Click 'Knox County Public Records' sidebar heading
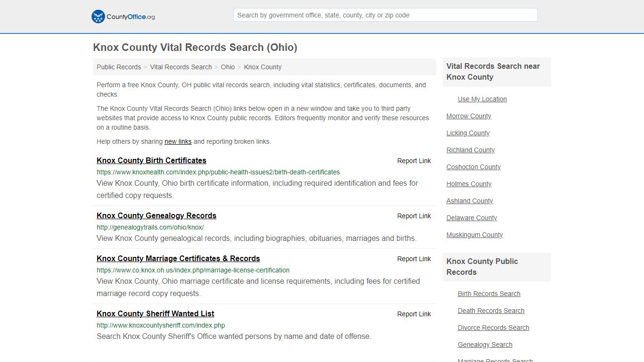Image resolution: width=644 pixels, height=362 pixels. (x=482, y=267)
